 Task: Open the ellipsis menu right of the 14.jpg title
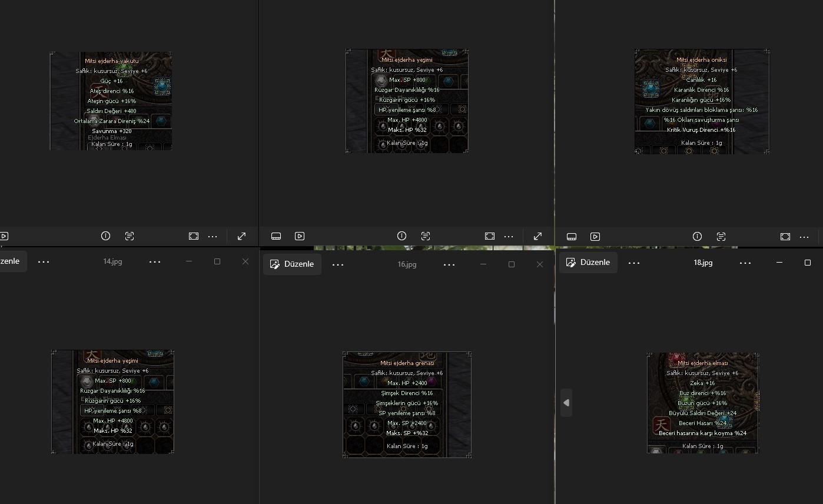pos(155,261)
